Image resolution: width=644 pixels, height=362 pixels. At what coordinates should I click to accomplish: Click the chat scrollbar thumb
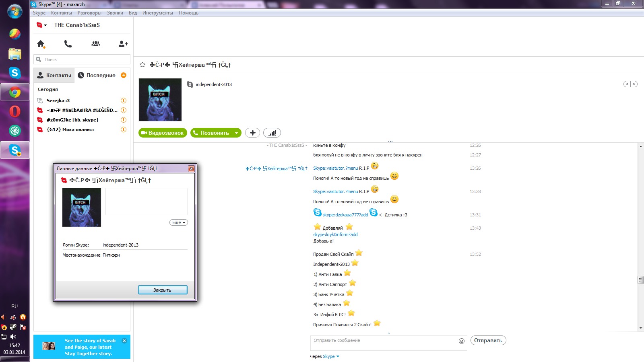click(641, 280)
